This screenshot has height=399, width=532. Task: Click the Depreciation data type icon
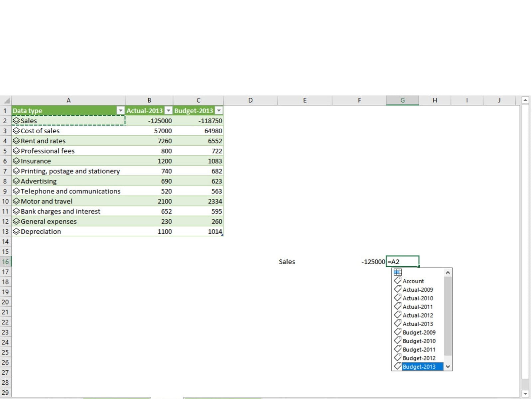tap(16, 231)
